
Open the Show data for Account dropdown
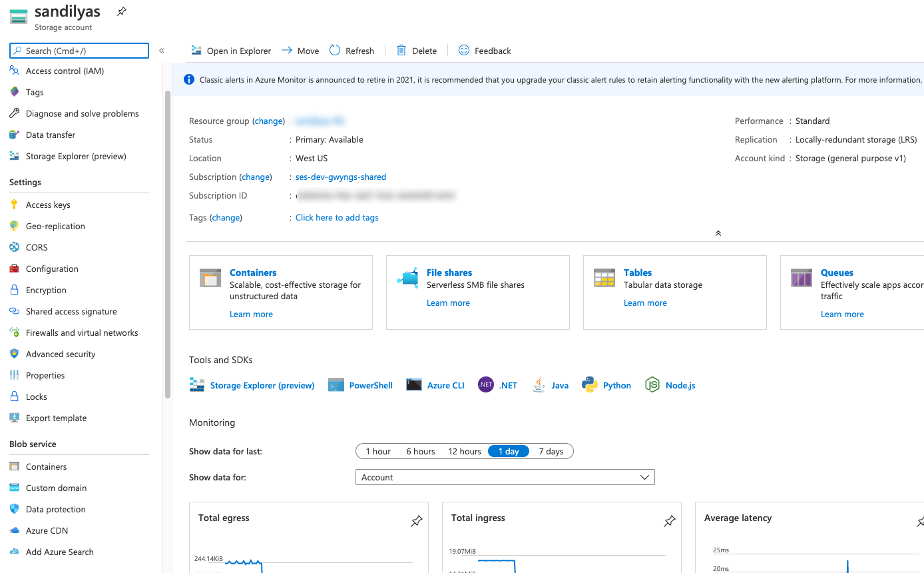[x=505, y=477]
